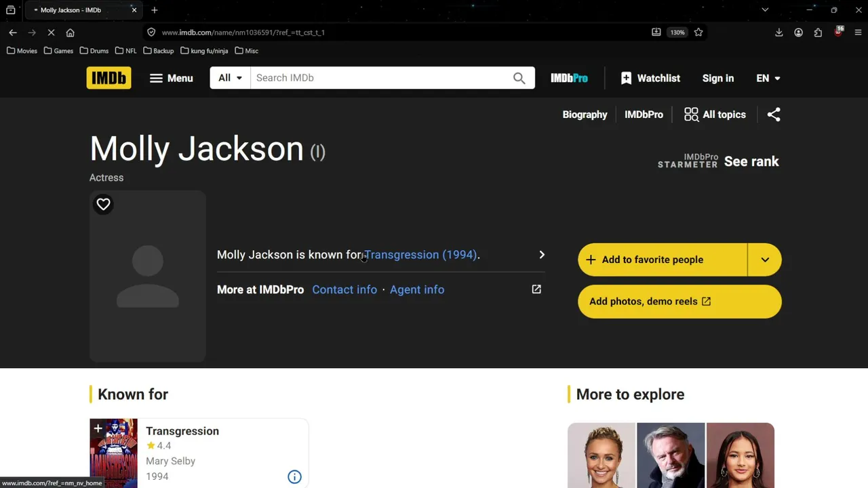The width and height of the screenshot is (868, 488).
Task: Open the Movies bookmark folder
Action: click(22, 51)
